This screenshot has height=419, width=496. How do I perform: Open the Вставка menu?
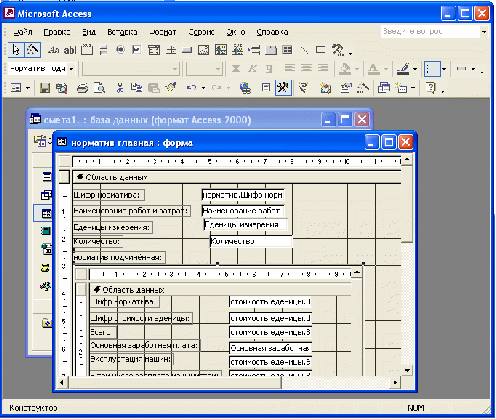(122, 32)
